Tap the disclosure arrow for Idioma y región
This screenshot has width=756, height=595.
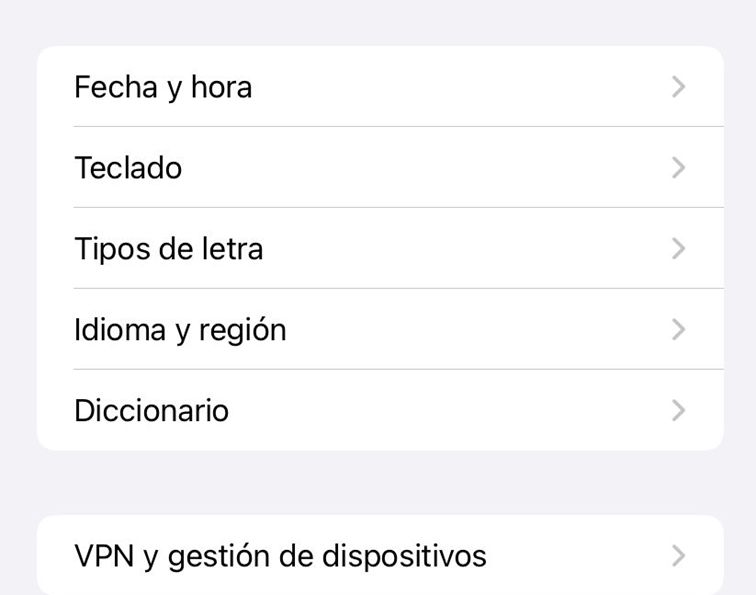click(679, 330)
